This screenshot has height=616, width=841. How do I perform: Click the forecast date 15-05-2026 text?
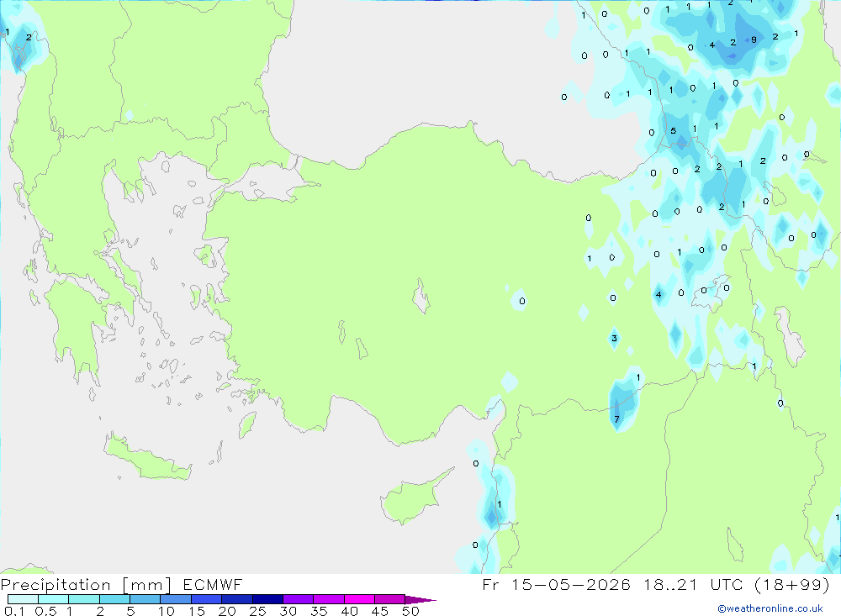[x=571, y=584]
